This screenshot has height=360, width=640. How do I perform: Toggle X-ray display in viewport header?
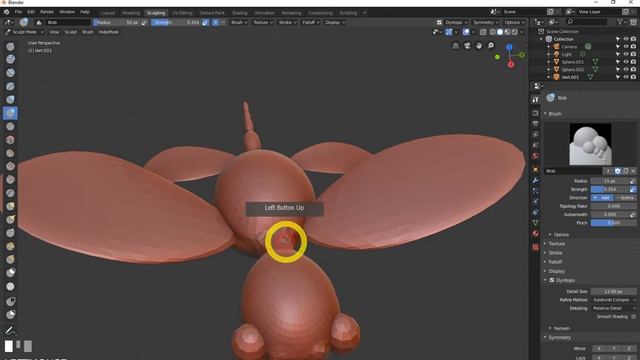pyautogui.click(x=484, y=32)
